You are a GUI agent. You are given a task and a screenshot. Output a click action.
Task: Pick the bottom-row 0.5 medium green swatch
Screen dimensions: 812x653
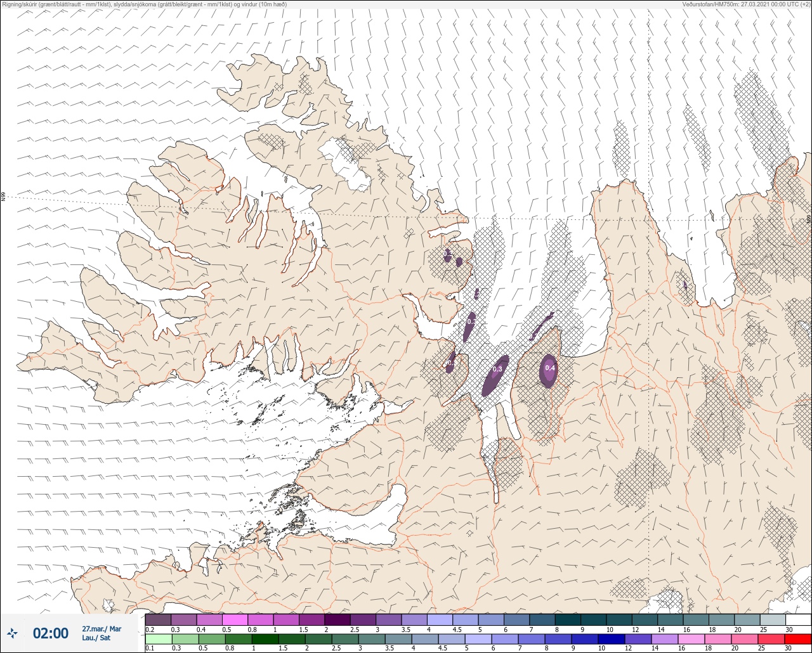(212, 639)
